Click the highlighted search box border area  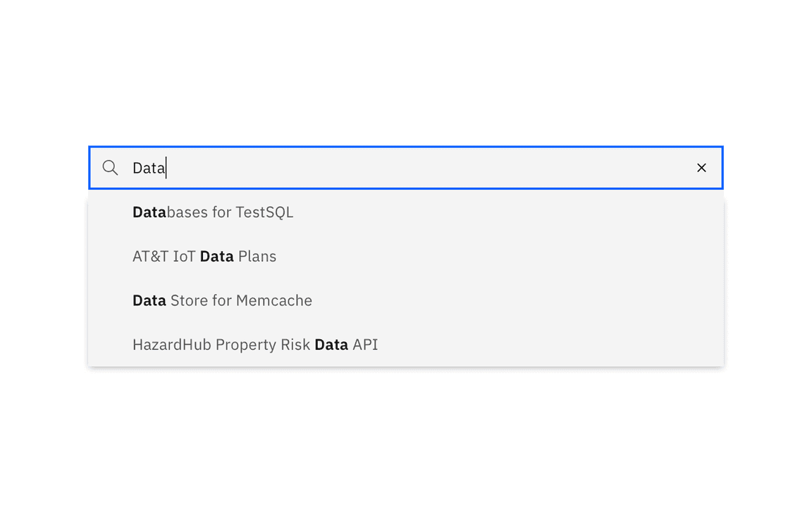point(405,148)
